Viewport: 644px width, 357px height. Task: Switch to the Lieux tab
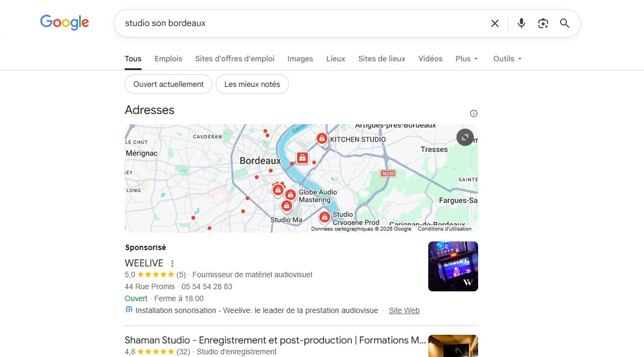[x=336, y=59]
